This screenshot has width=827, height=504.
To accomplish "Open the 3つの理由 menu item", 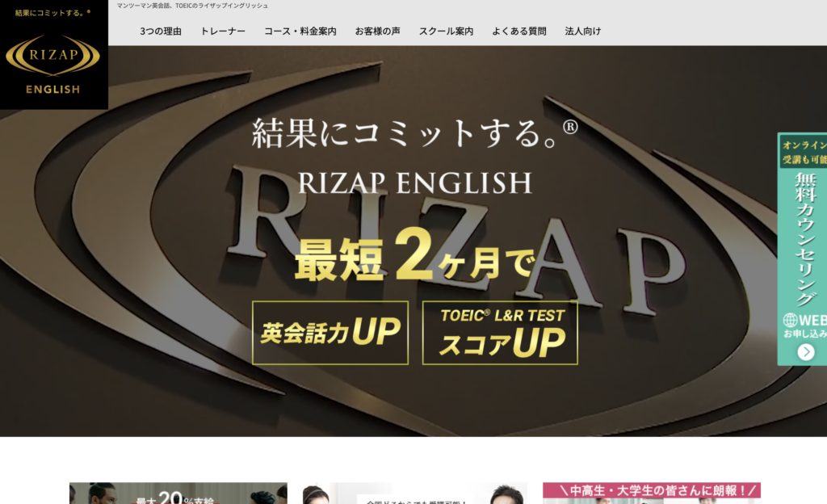I will [x=161, y=31].
